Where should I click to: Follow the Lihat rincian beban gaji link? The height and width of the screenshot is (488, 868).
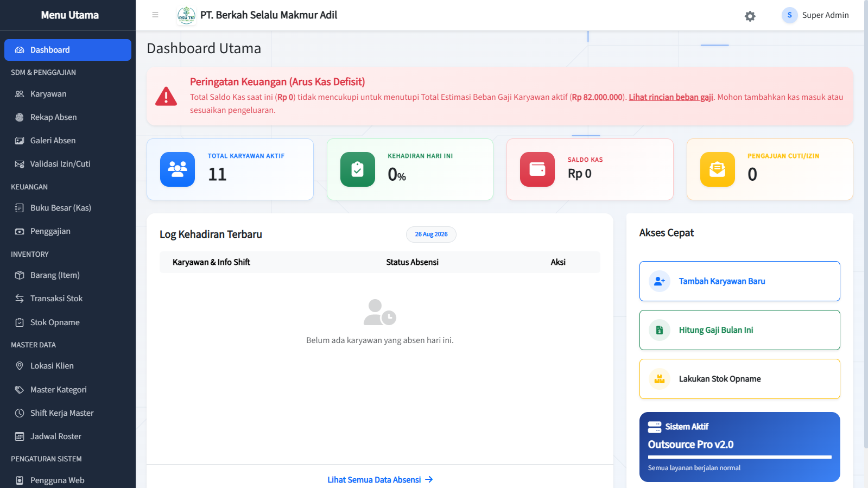coord(671,97)
